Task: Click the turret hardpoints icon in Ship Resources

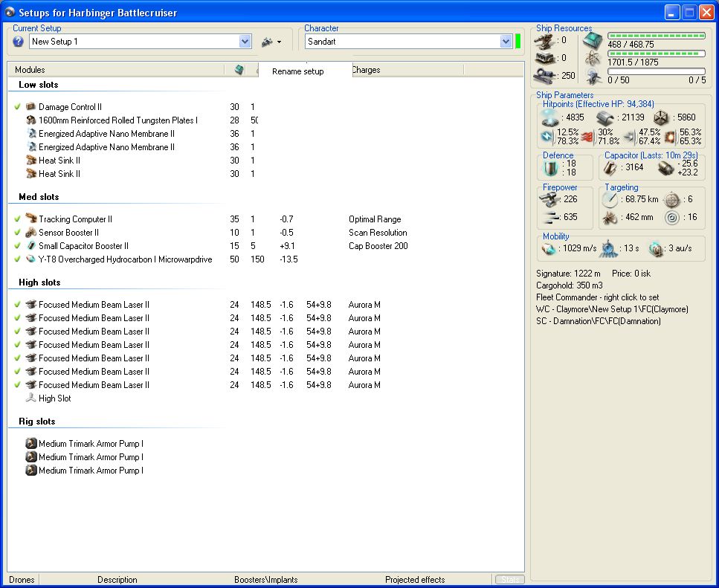Action: 544,41
